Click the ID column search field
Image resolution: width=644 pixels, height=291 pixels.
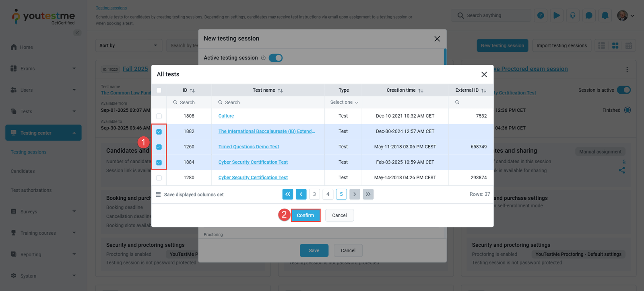click(x=188, y=102)
